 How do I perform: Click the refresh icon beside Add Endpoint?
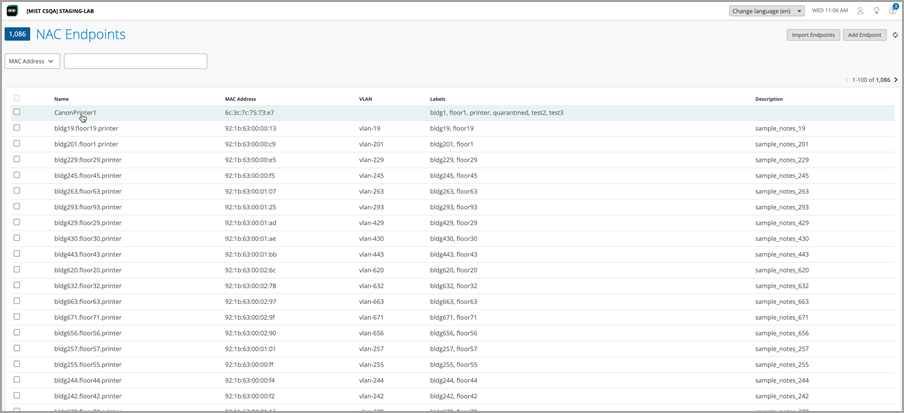(x=895, y=35)
